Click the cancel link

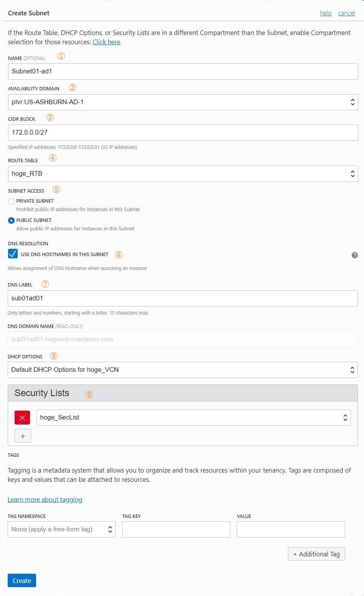coord(346,13)
